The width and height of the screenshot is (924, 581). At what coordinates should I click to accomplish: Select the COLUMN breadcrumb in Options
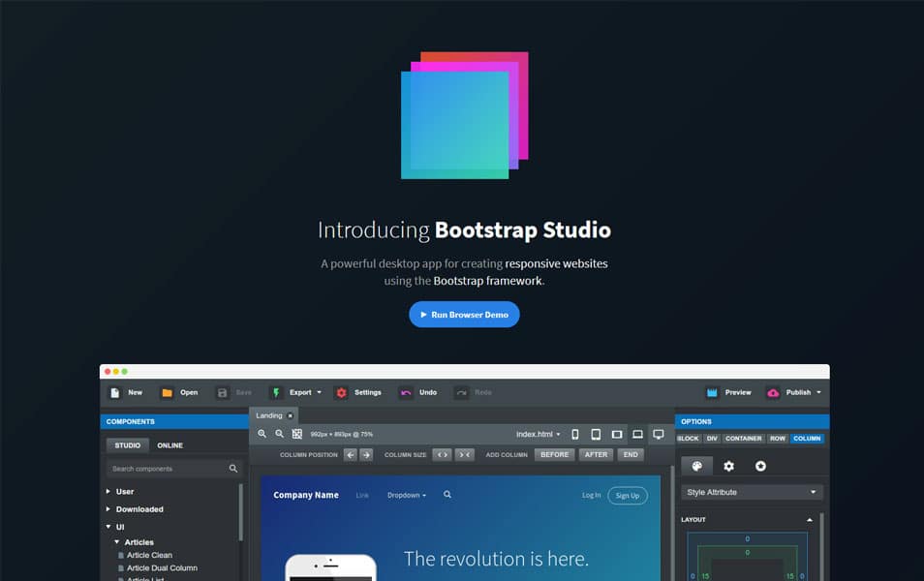pyautogui.click(x=807, y=439)
